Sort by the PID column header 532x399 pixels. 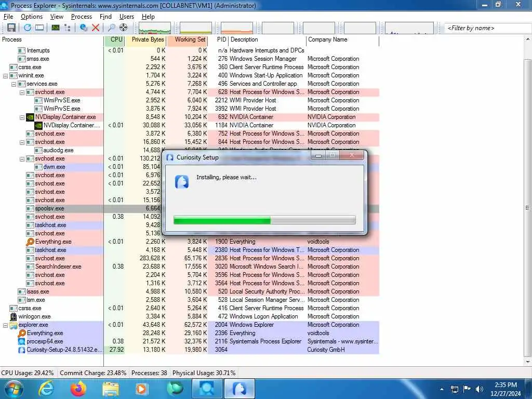pyautogui.click(x=218, y=39)
